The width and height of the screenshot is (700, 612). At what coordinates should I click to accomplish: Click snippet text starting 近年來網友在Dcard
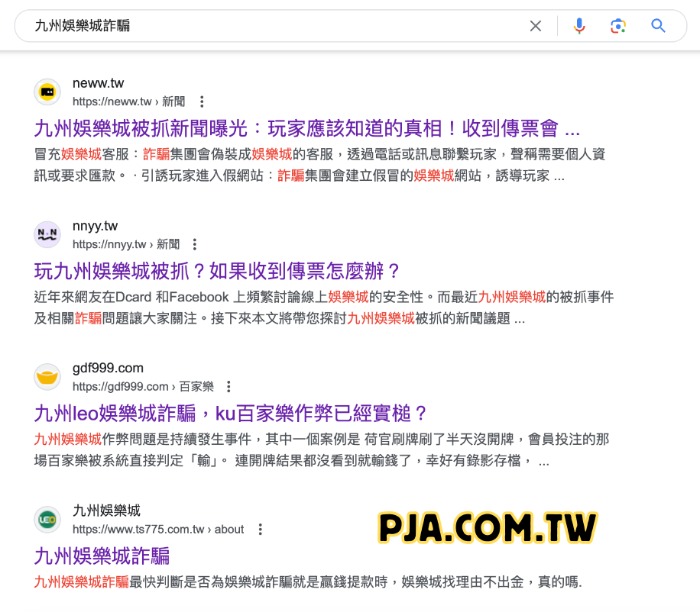click(324, 308)
